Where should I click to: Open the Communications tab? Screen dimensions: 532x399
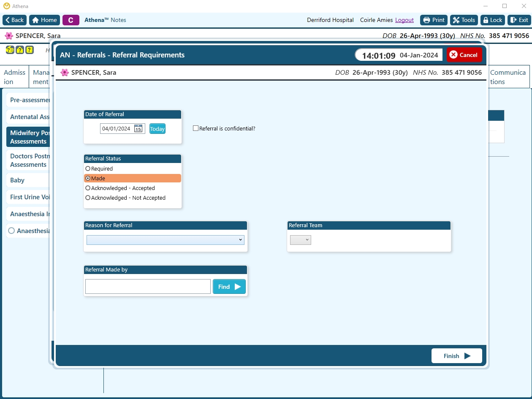pos(509,77)
